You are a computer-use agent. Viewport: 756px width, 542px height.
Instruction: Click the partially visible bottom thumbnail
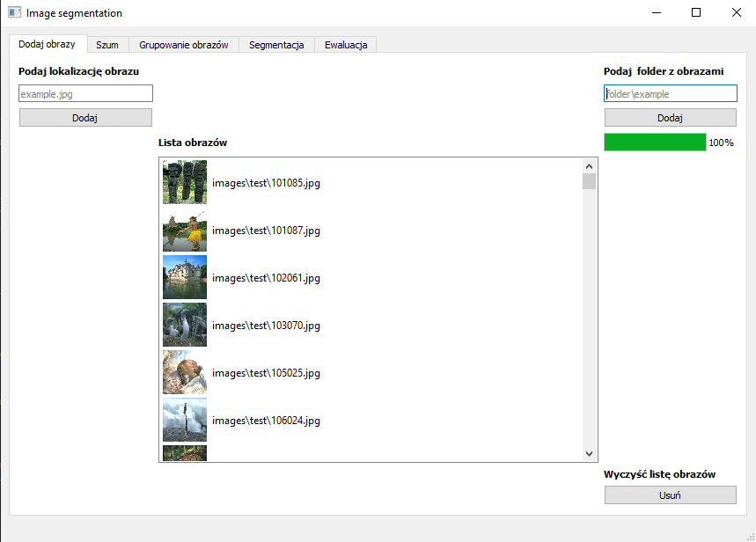point(184,452)
